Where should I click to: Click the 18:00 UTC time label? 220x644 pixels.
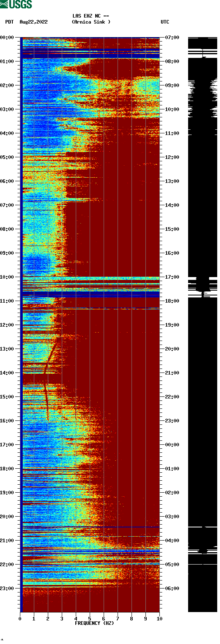[x=172, y=301]
